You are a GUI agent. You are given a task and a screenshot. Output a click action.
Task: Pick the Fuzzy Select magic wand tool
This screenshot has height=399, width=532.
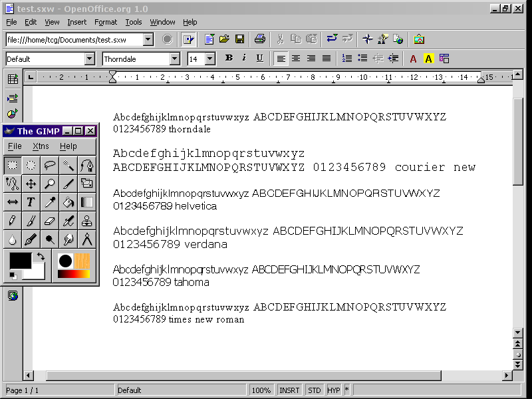[x=68, y=165]
